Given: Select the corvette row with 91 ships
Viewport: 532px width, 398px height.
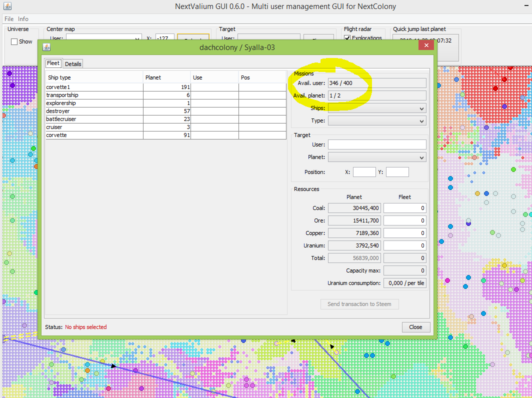Looking at the screenshot, I should [x=166, y=135].
